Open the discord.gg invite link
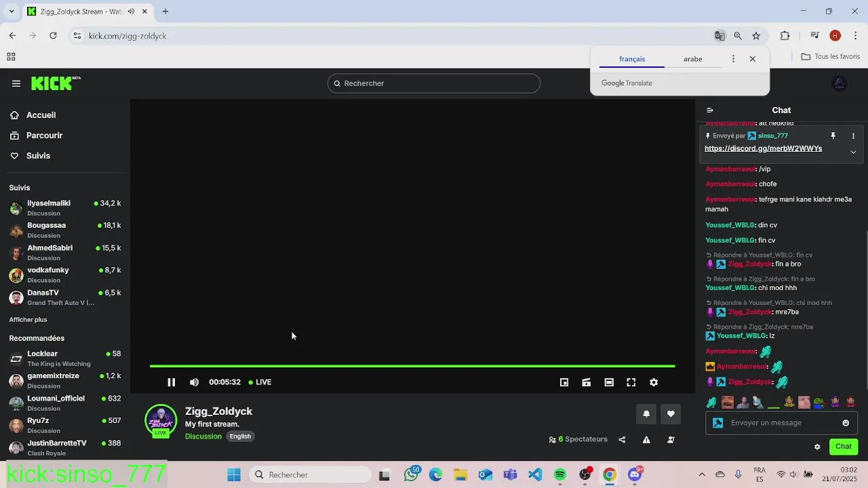The width and height of the screenshot is (868, 488). point(763,148)
